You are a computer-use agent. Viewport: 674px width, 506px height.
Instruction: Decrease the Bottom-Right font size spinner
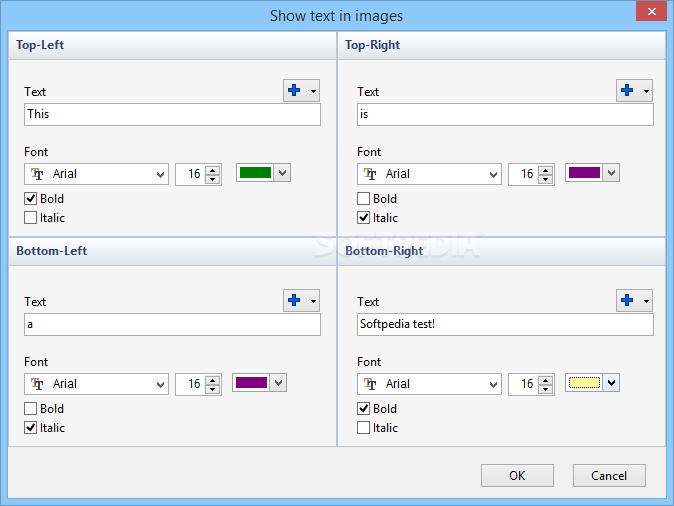tap(544, 389)
